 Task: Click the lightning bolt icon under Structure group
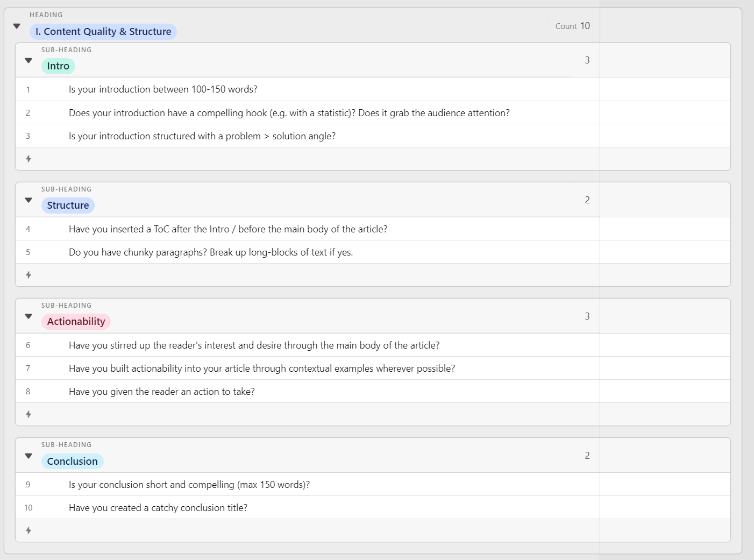pos(29,275)
